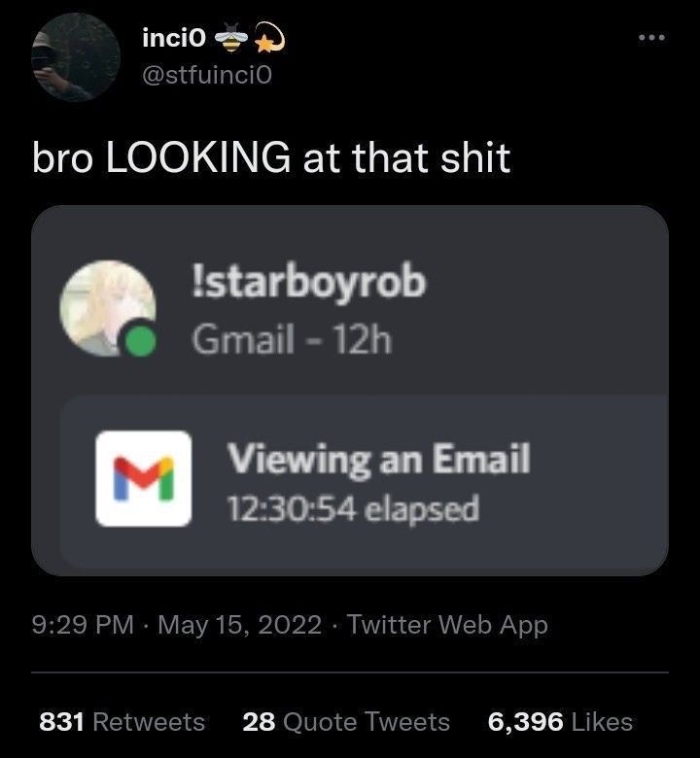Click the May 15, 2022 date
This screenshot has width=700, height=758.
point(239,625)
